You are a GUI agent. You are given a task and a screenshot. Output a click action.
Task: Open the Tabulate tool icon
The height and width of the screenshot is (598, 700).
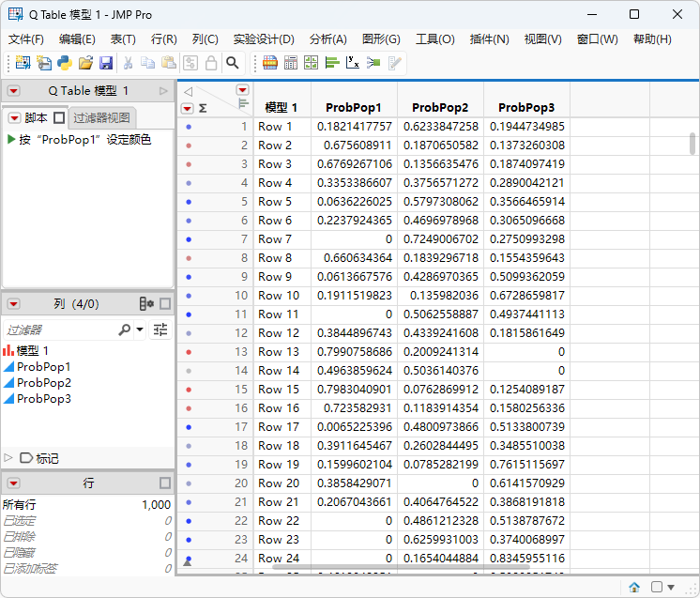(269, 63)
